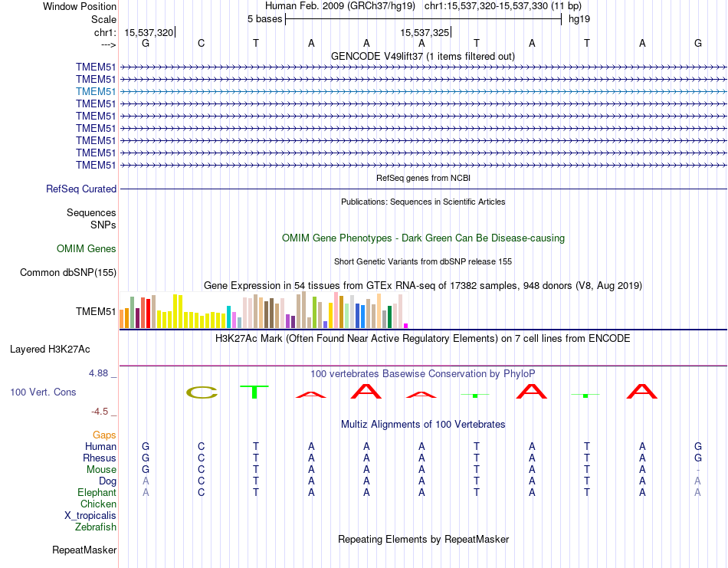This screenshot has height=568, width=728.
Task: Click the Dog species row label
Action: (x=107, y=481)
